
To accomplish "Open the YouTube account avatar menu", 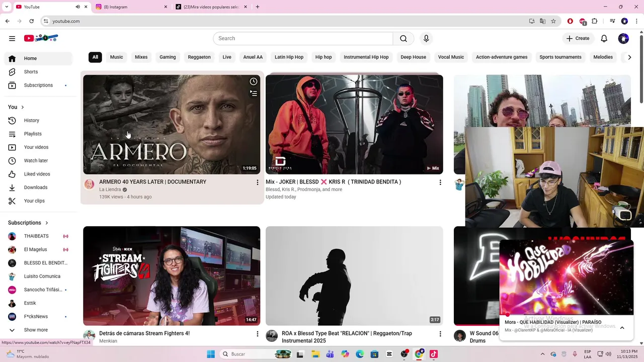I will click(623, 39).
